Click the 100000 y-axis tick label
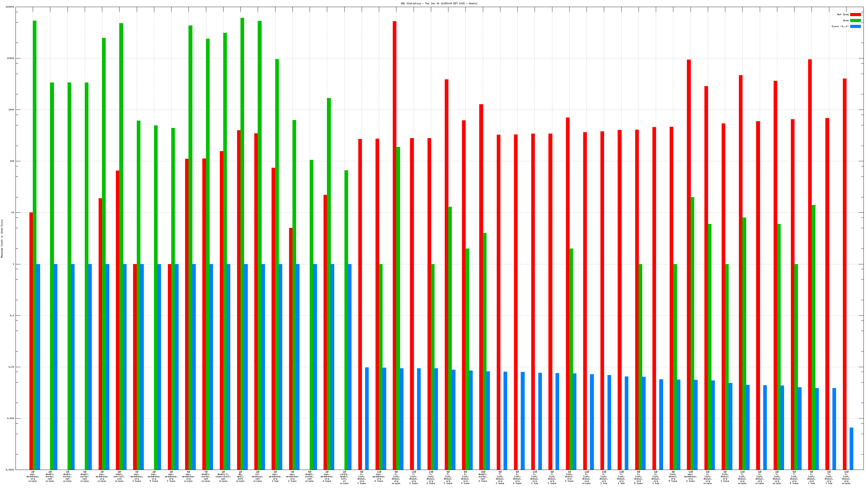The height and width of the screenshot is (488, 868). pyautogui.click(x=10, y=7)
